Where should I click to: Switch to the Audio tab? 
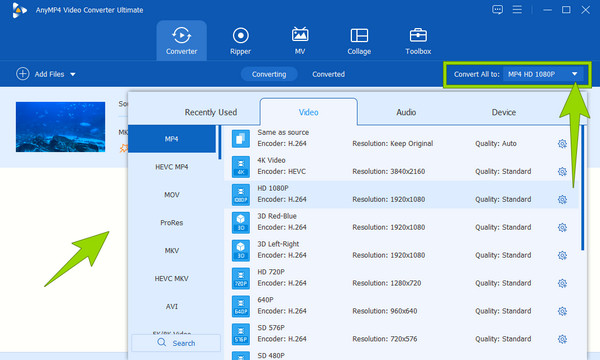pyautogui.click(x=406, y=112)
